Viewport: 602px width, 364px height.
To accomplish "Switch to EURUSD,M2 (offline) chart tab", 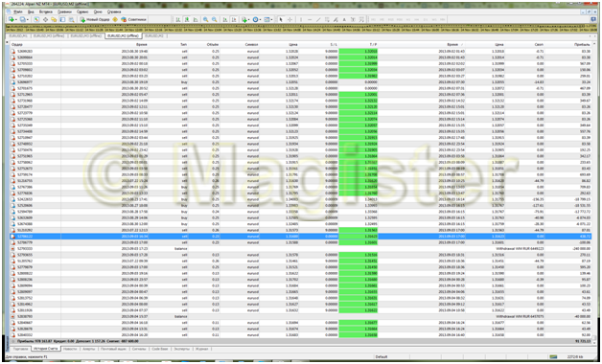I will [x=123, y=35].
